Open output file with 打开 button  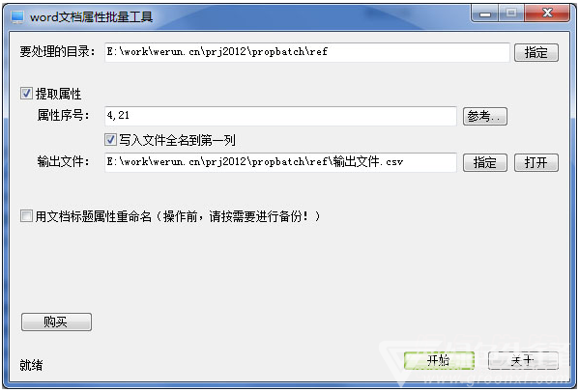click(x=536, y=162)
